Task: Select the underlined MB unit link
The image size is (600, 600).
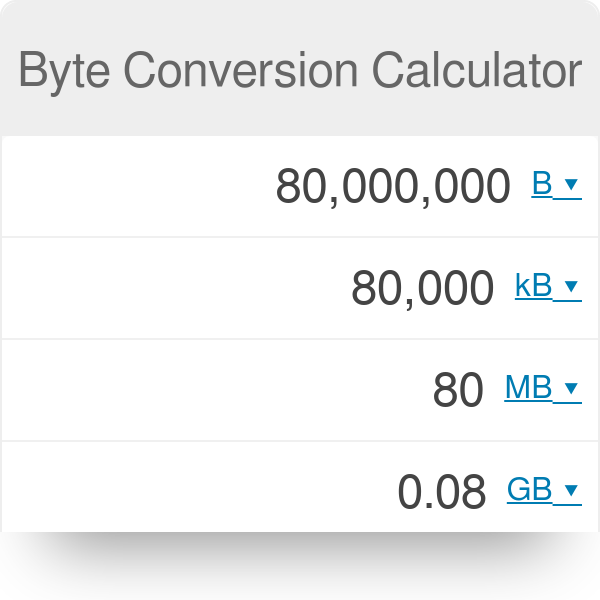Action: [x=529, y=389]
